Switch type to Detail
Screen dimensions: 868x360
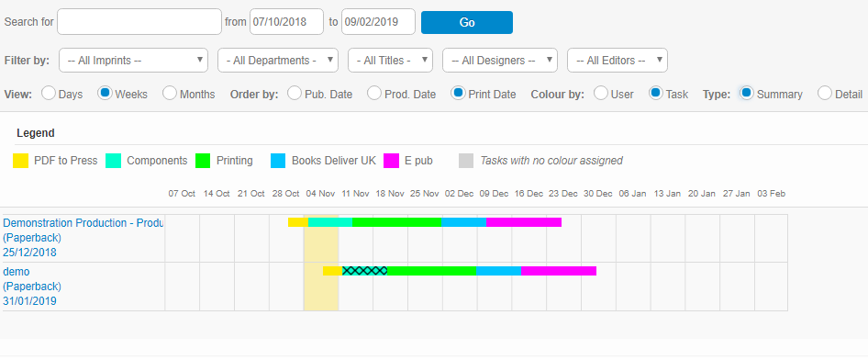[x=825, y=93]
